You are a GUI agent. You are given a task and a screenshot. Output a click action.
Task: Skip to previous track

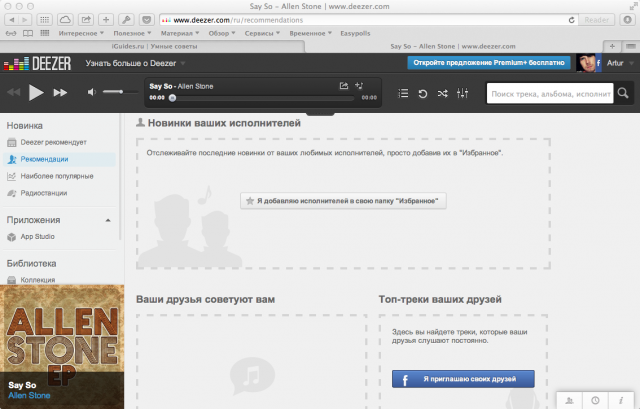(x=13, y=92)
